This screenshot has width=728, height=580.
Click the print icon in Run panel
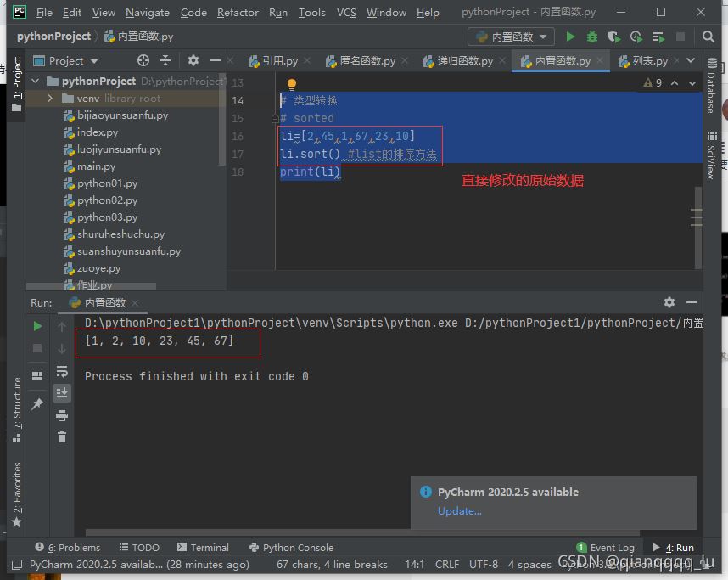click(62, 415)
